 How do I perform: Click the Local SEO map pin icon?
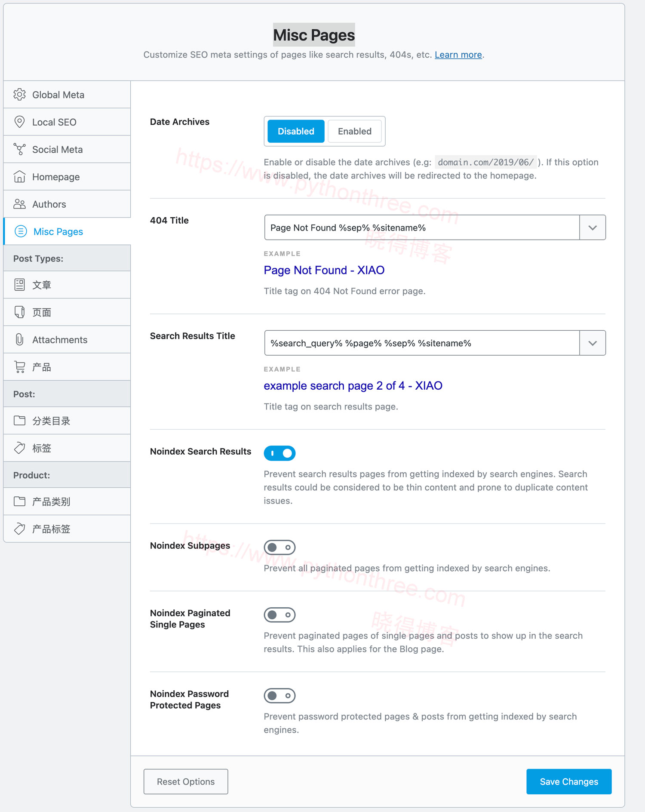19,122
